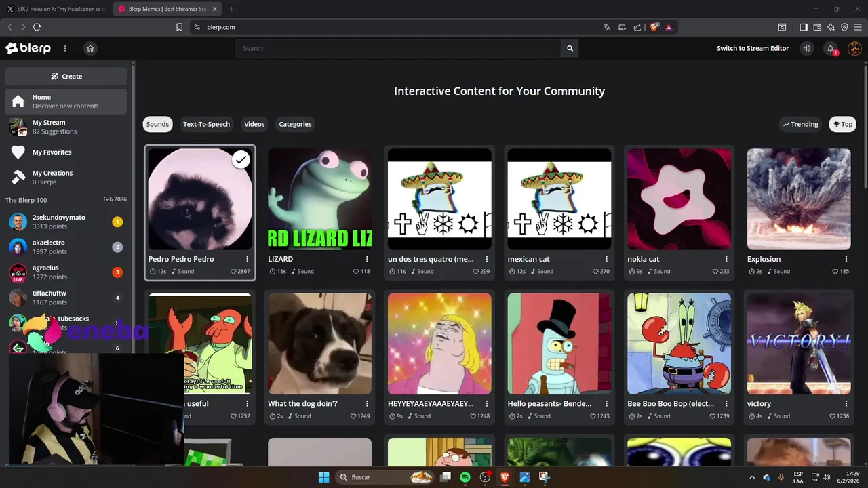
Task: Bookmark this page in address bar
Action: 179,27
